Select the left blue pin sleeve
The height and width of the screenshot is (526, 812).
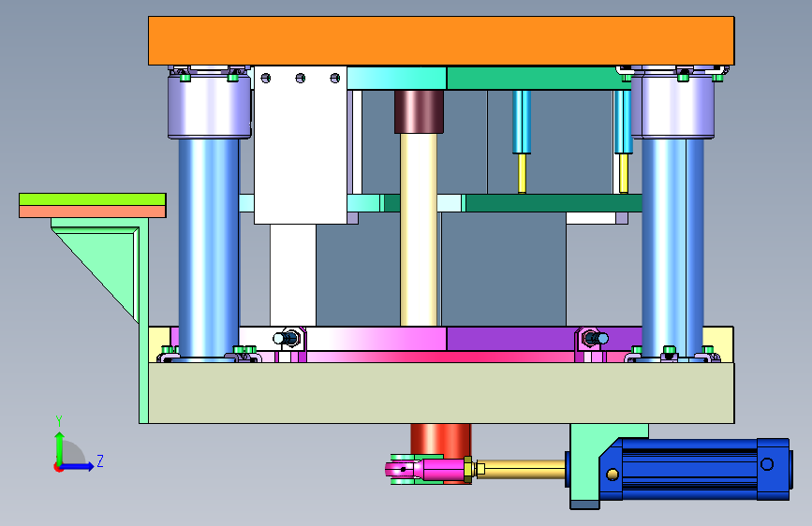pos(522,123)
